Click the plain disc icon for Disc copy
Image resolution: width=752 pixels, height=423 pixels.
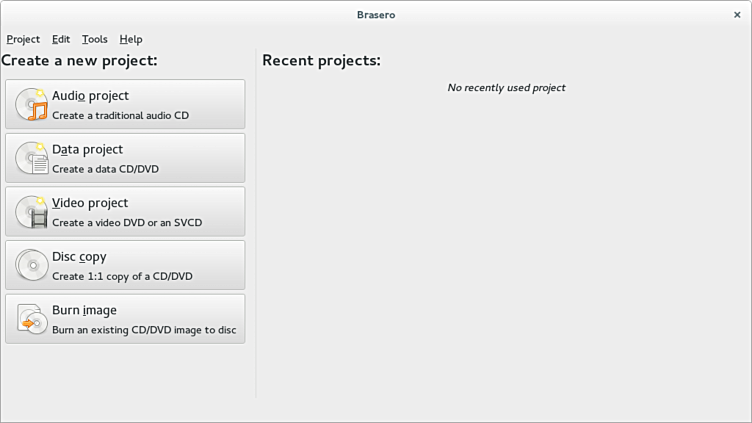click(31, 265)
